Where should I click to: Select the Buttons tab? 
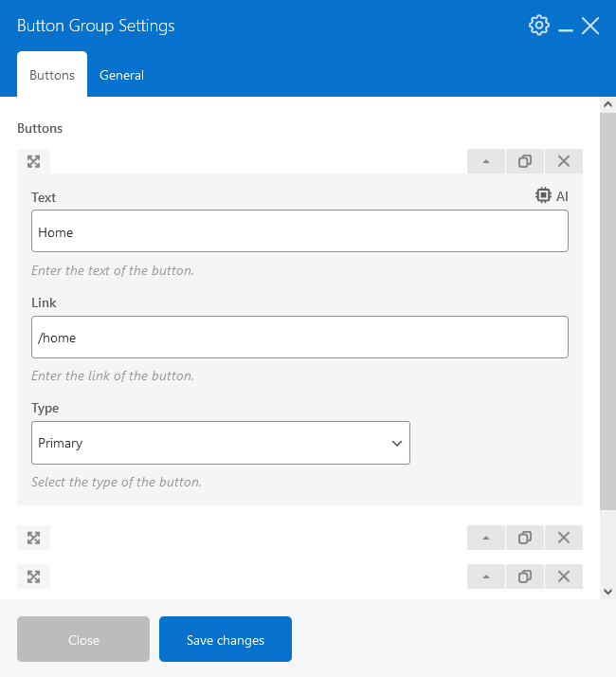(x=52, y=75)
